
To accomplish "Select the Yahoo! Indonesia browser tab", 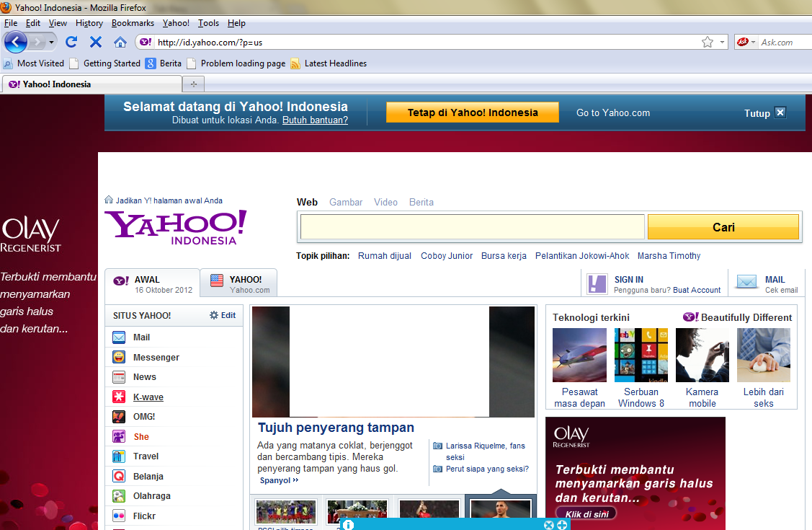I will 92,84.
